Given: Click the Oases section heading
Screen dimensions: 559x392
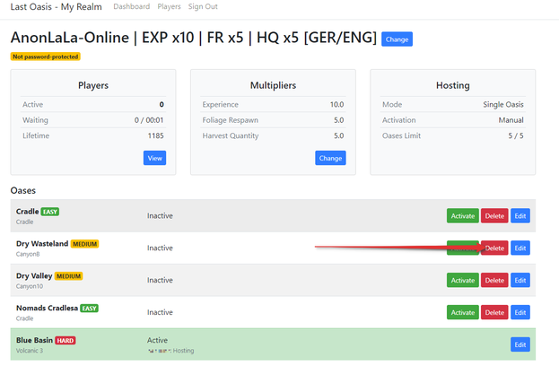Looking at the screenshot, I should coord(23,190).
